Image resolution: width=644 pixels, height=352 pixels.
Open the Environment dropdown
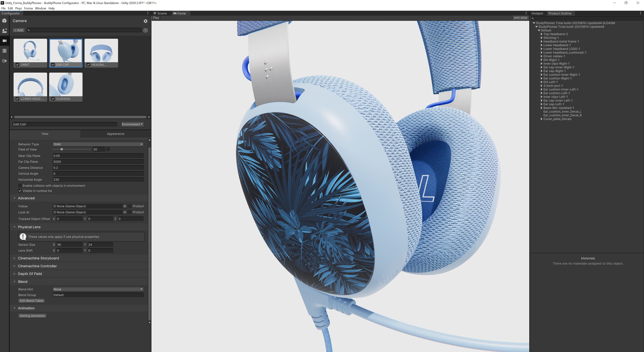pyautogui.click(x=132, y=124)
